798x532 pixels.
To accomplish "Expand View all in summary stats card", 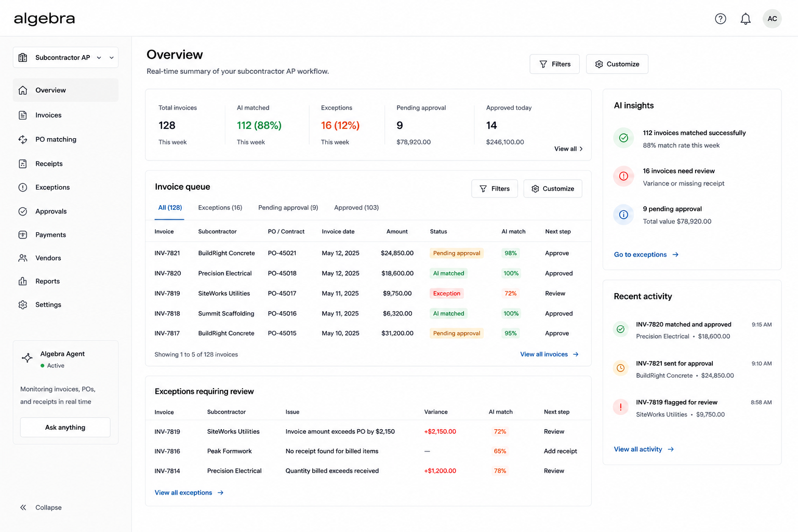I will coord(568,149).
